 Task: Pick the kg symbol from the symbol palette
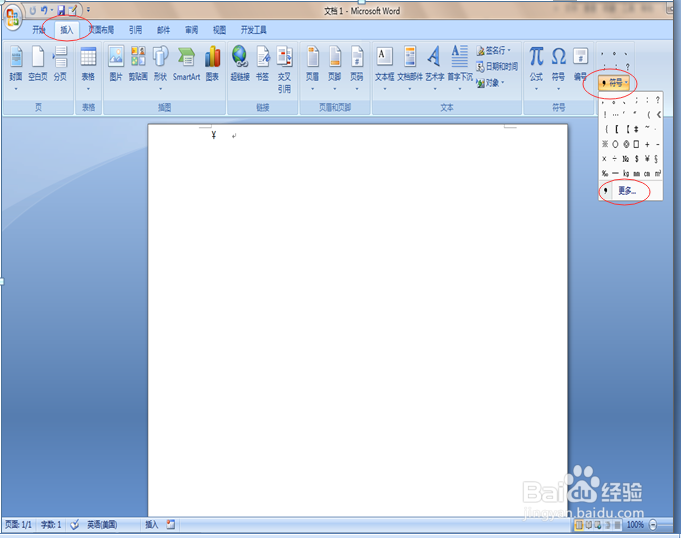(625, 173)
